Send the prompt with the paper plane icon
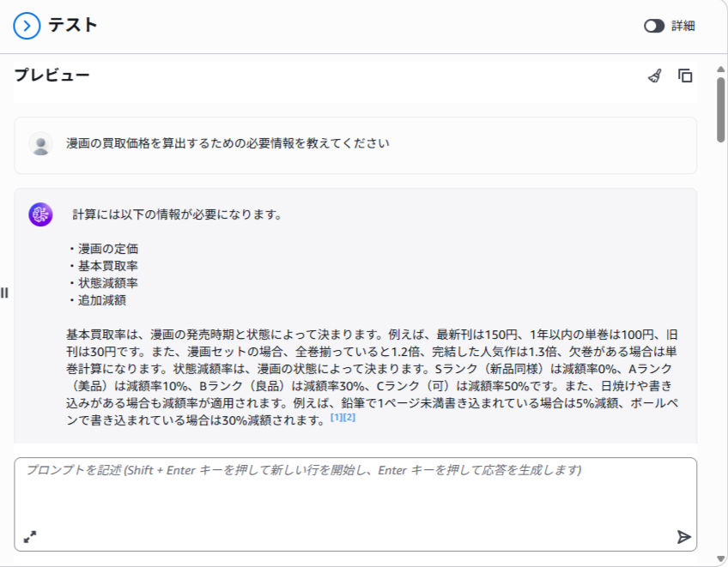The height and width of the screenshot is (567, 728). 683,537
